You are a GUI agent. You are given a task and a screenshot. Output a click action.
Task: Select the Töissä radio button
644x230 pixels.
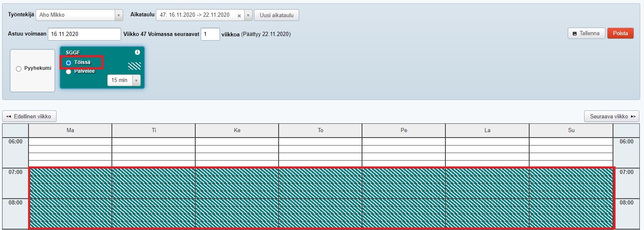(x=69, y=63)
